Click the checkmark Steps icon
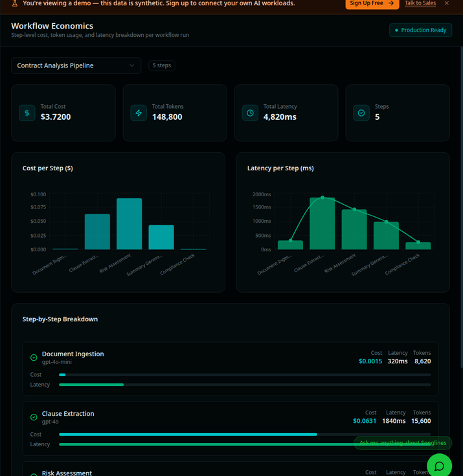Image resolution: width=463 pixels, height=476 pixels. click(x=361, y=113)
